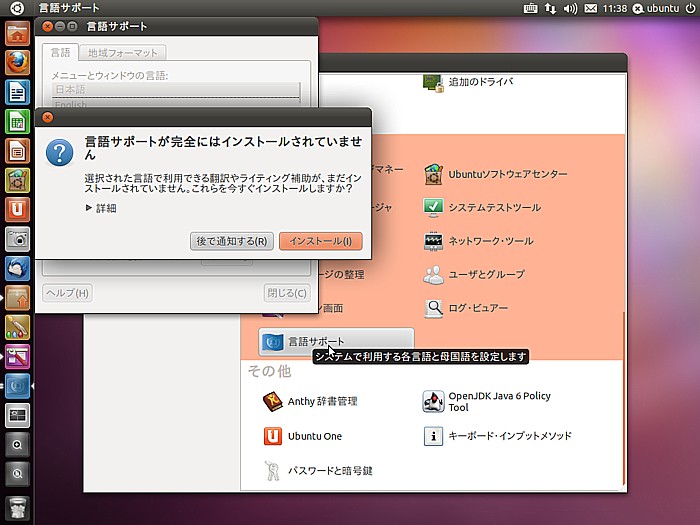Screen dimensions: 700x525
Task: Launch Firefox from the launcher
Action: (x=17, y=62)
